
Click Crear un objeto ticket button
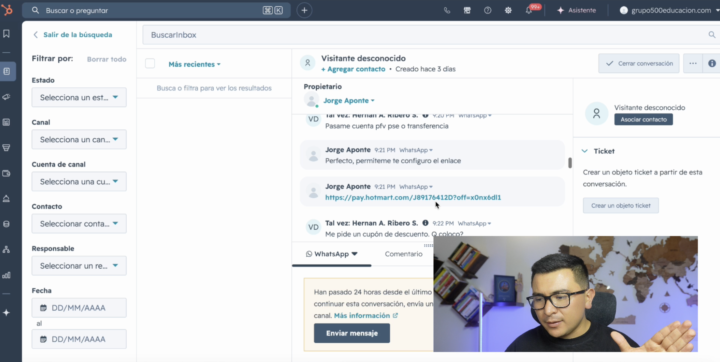coord(621,206)
